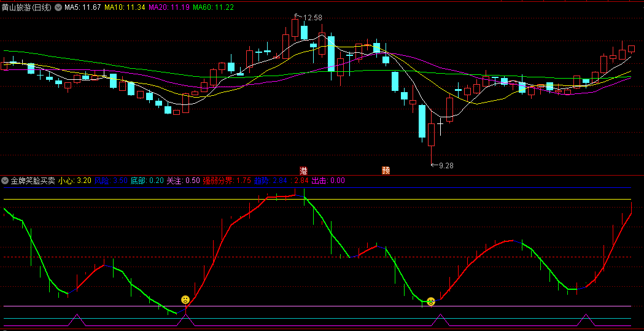Open the dropdown arrow beside 金牌笑脸买卖
The height and width of the screenshot is (331, 644).
click(x=6, y=181)
